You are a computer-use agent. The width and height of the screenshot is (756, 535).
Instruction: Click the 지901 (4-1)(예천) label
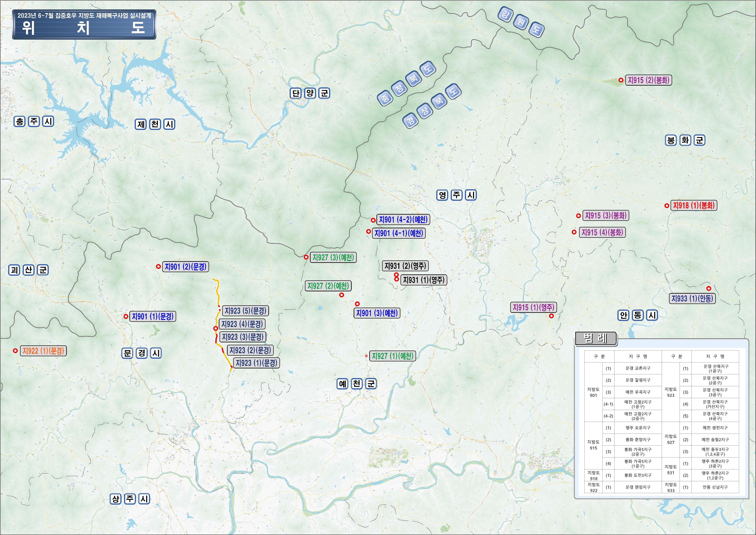click(x=399, y=233)
